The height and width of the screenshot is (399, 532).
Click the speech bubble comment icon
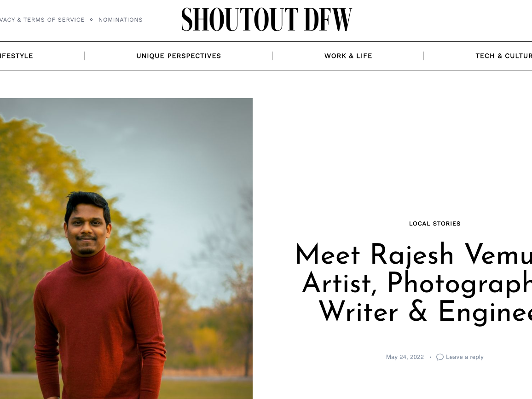pos(439,357)
